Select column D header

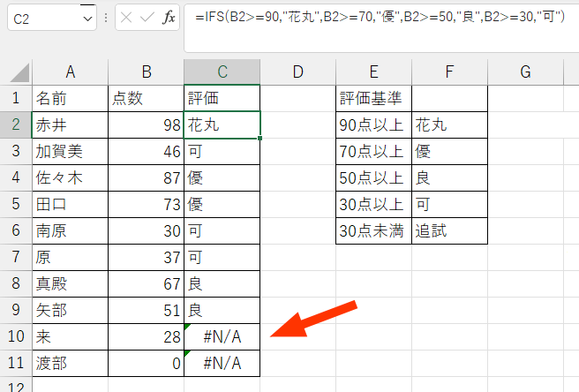[298, 72]
